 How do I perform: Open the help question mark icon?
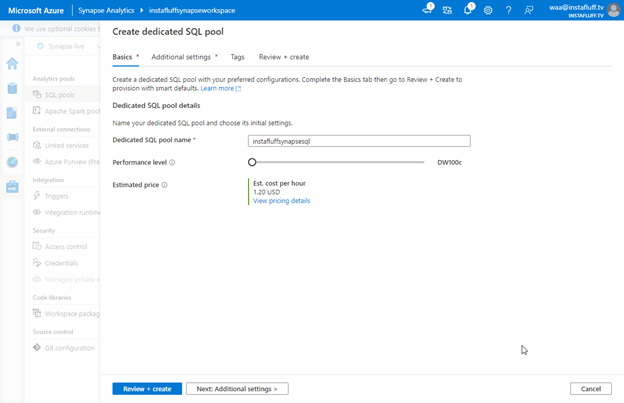click(x=508, y=10)
